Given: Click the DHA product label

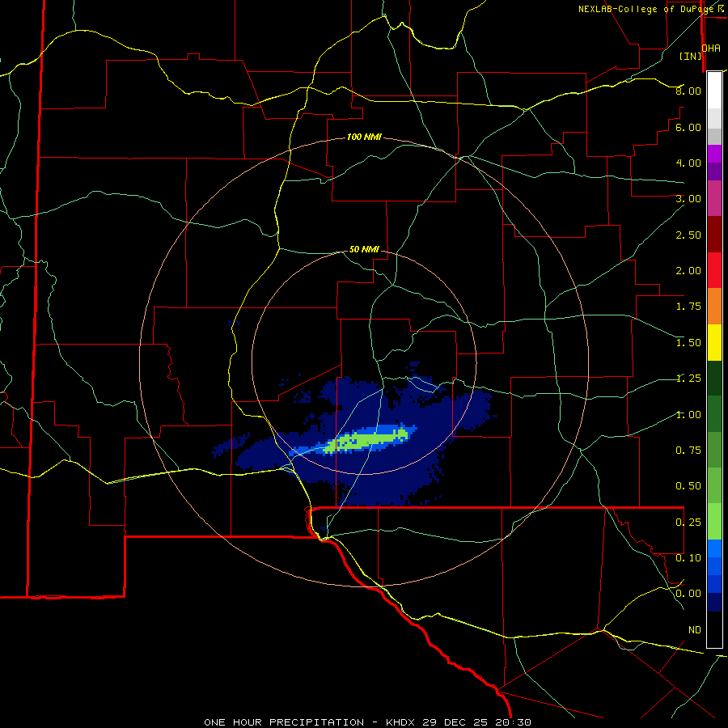Looking at the screenshot, I should click(x=711, y=48).
